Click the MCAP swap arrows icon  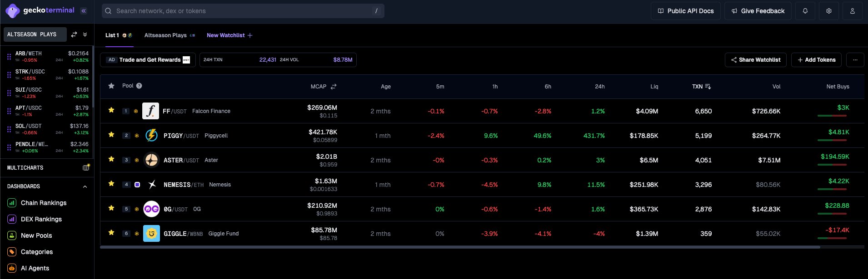point(334,87)
